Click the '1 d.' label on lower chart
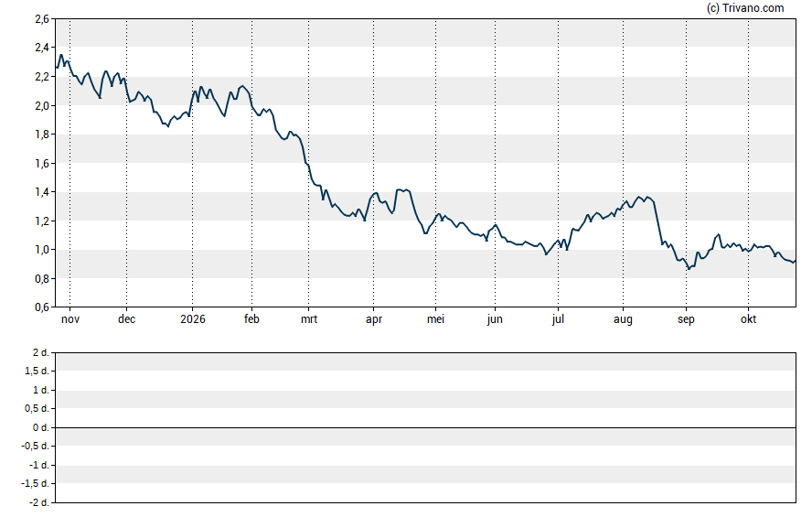812x517 pixels. pyautogui.click(x=40, y=390)
